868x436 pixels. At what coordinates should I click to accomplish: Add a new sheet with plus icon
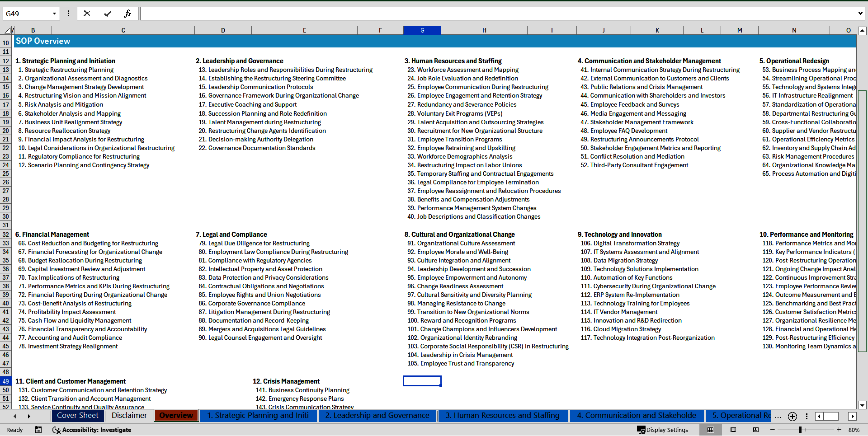coord(792,416)
